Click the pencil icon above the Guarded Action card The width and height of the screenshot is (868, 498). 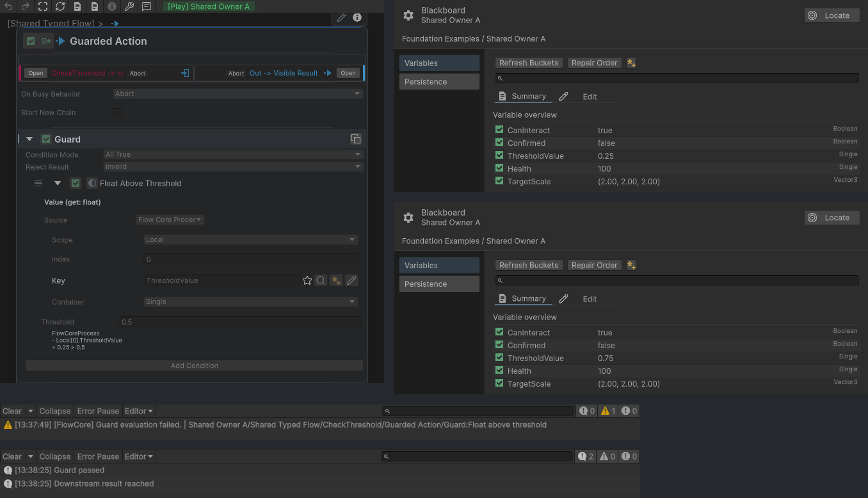click(x=342, y=17)
